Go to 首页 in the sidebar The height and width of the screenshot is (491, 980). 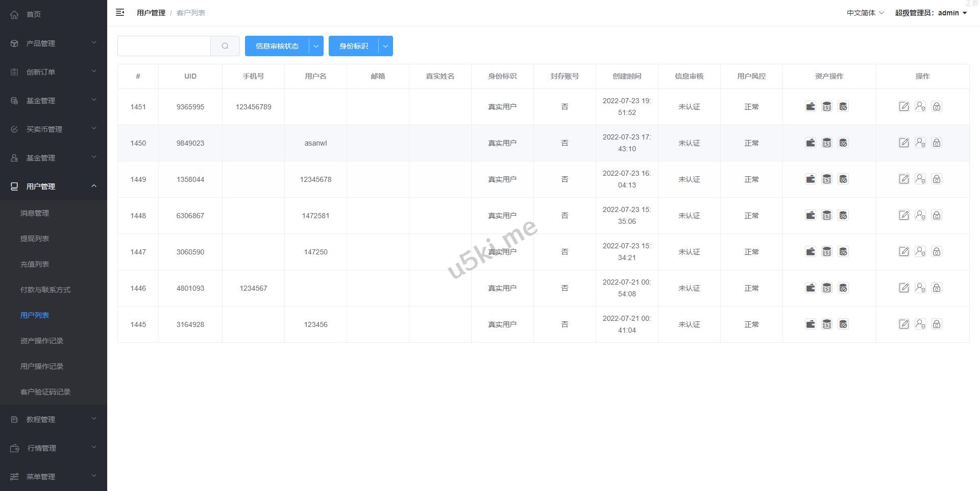(x=34, y=14)
